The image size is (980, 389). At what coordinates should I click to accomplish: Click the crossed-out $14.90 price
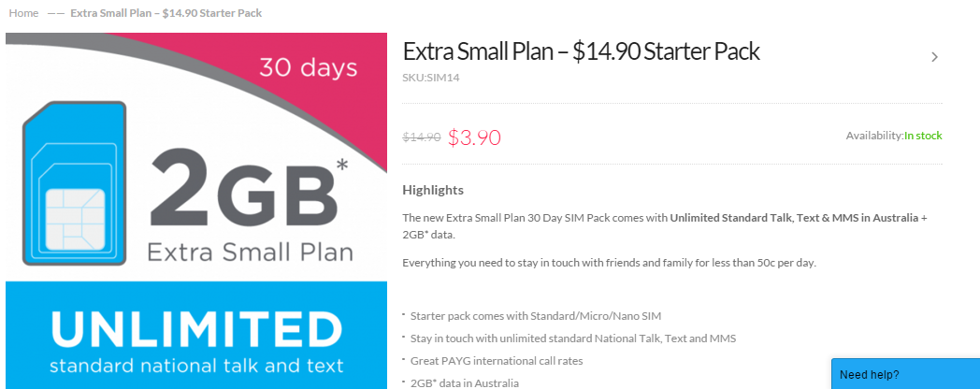coord(421,137)
